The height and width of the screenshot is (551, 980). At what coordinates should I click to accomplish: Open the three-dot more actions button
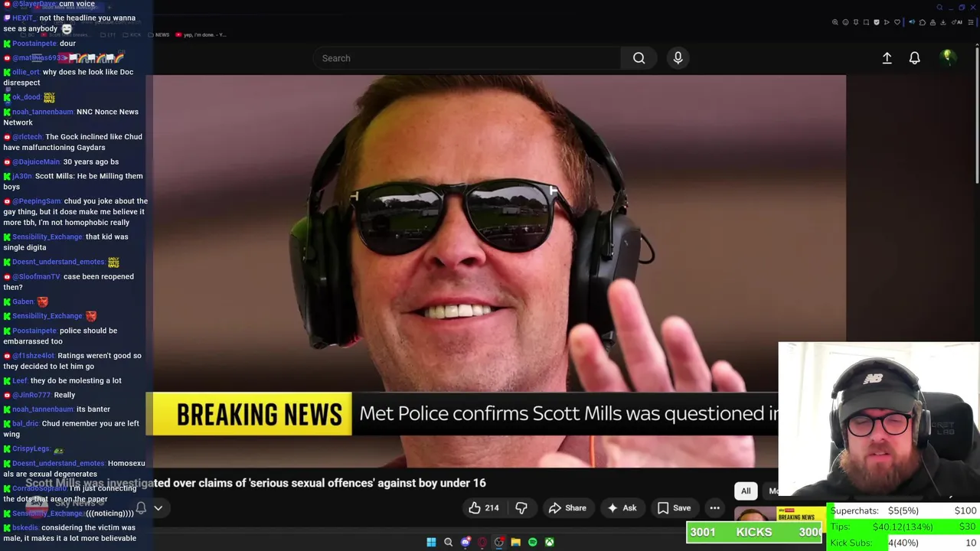(714, 507)
